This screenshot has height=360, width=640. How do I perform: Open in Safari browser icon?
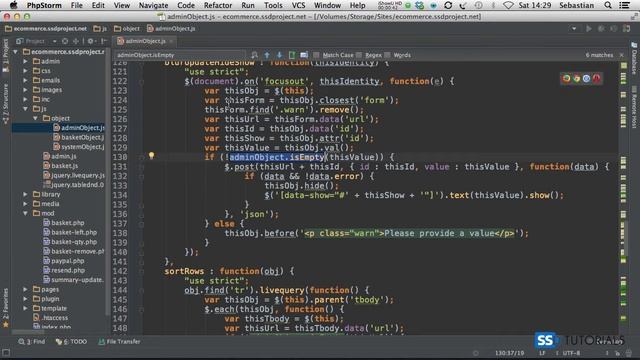click(x=586, y=78)
